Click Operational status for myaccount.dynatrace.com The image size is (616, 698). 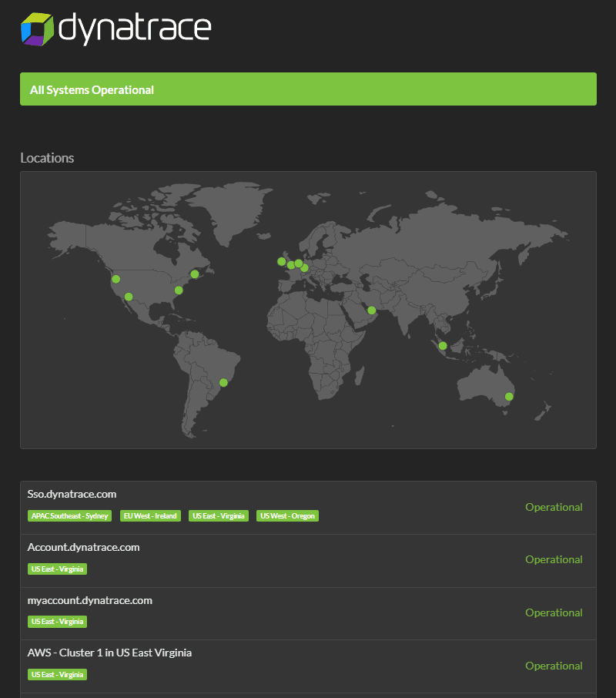tap(554, 612)
